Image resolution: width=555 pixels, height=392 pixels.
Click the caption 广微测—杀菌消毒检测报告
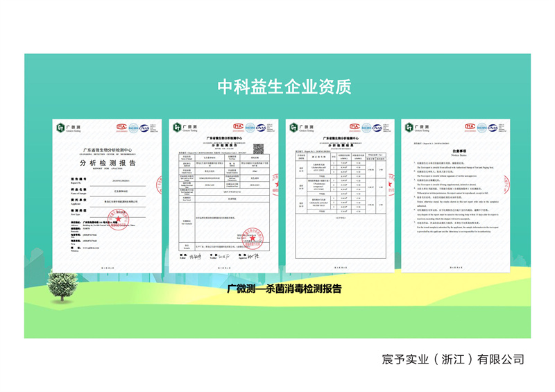tap(284, 289)
